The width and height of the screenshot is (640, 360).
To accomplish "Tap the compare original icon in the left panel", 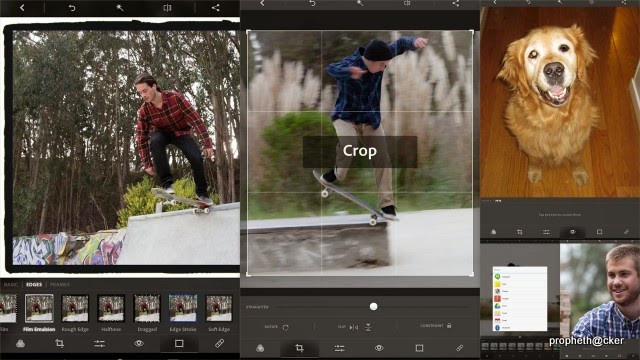I will click(167, 7).
